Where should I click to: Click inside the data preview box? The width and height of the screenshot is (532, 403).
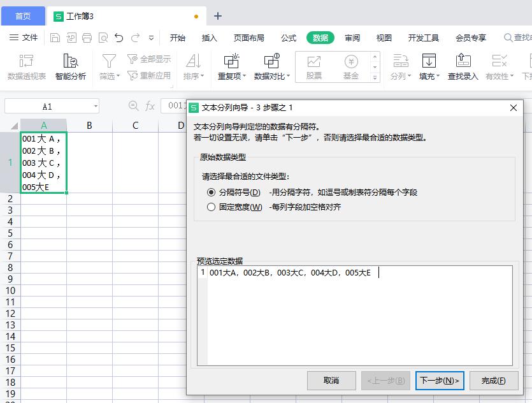pyautogui.click(x=357, y=312)
